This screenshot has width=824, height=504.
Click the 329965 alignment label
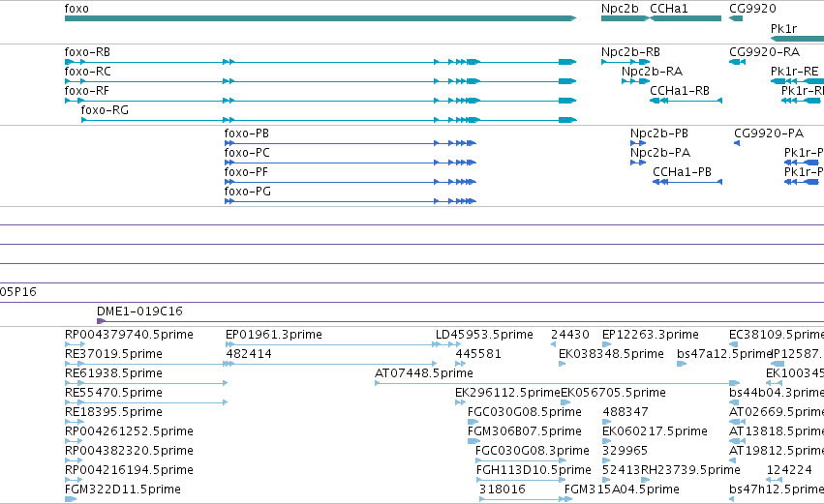tap(625, 451)
